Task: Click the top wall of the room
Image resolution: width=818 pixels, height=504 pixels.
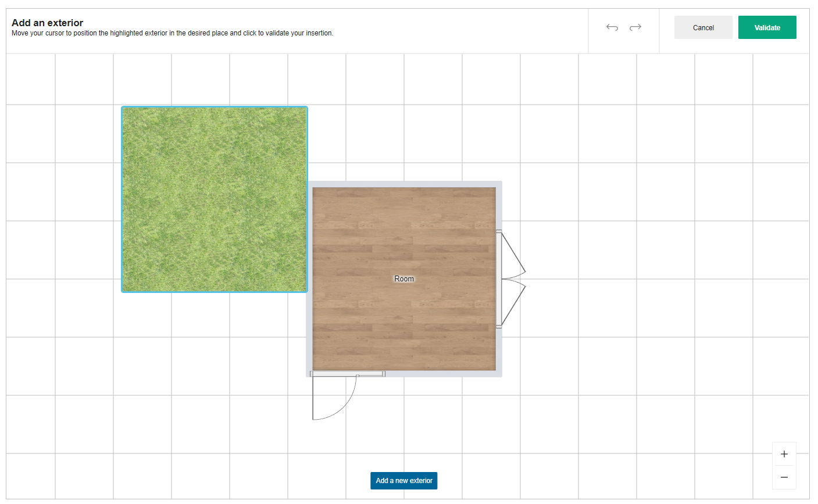Action: (404, 184)
